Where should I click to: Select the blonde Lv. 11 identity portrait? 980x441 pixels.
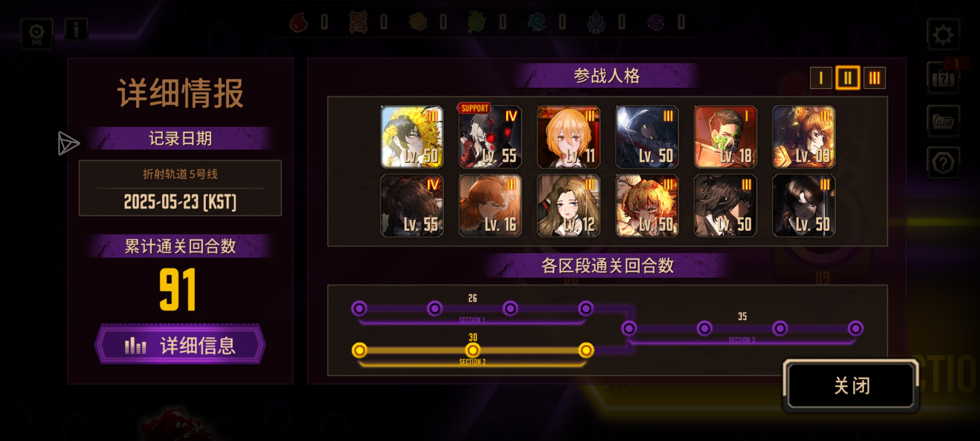click(x=568, y=137)
